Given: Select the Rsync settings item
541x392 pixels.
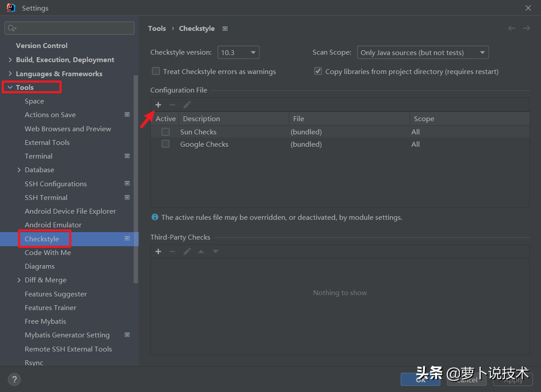Looking at the screenshot, I should (x=34, y=362).
